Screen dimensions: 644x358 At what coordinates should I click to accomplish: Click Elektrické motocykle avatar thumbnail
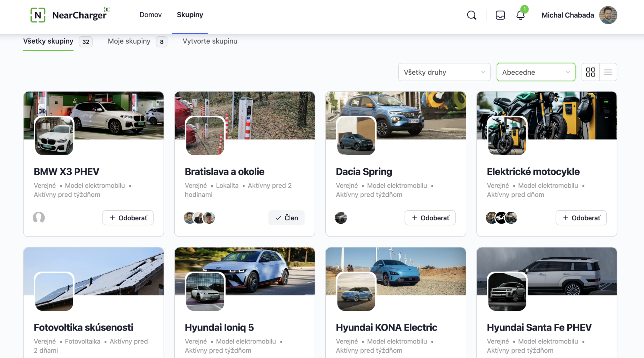[507, 136]
